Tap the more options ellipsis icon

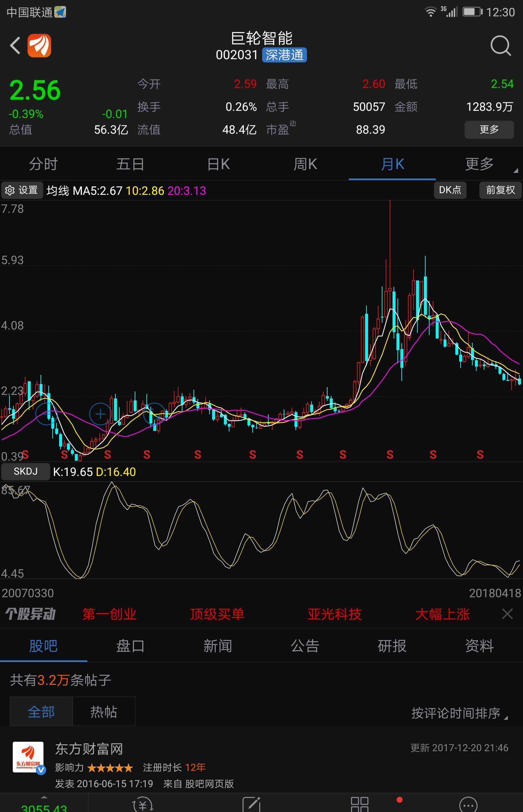[x=468, y=805]
